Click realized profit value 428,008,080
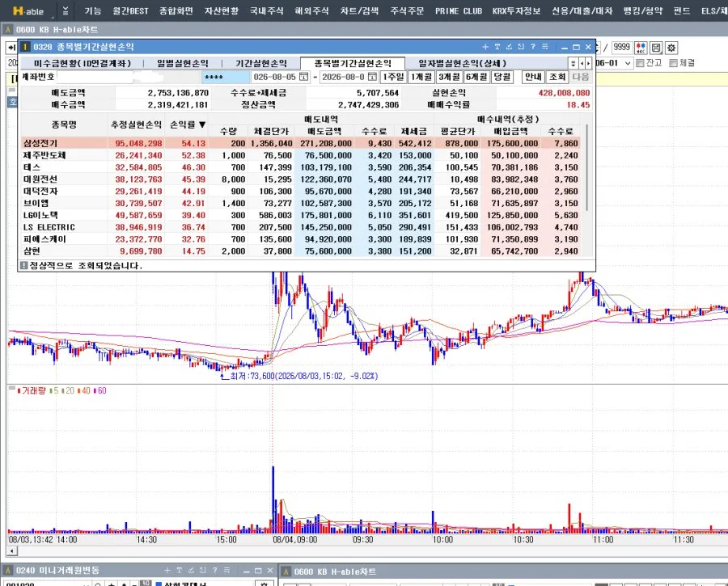The width and height of the screenshot is (728, 586). coord(564,93)
